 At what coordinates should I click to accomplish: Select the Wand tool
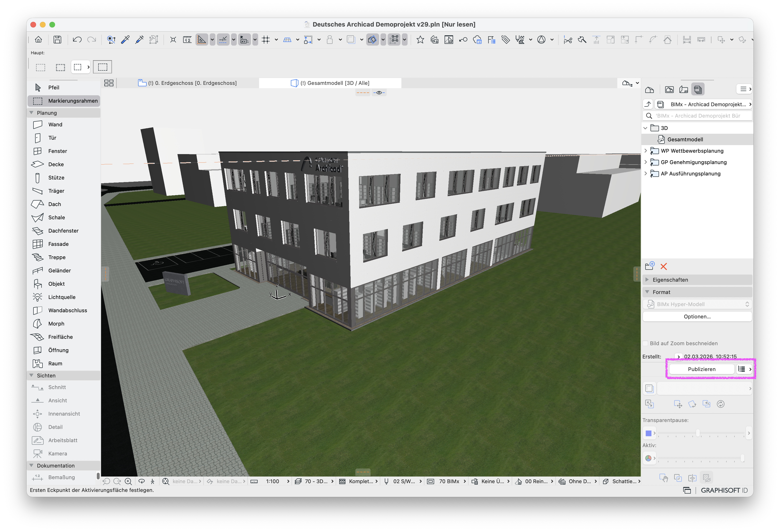[63, 124]
